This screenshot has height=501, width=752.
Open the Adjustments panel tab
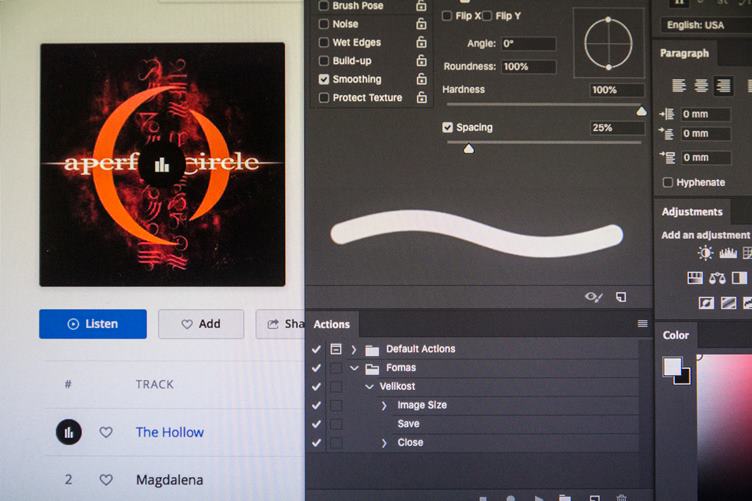(x=692, y=212)
